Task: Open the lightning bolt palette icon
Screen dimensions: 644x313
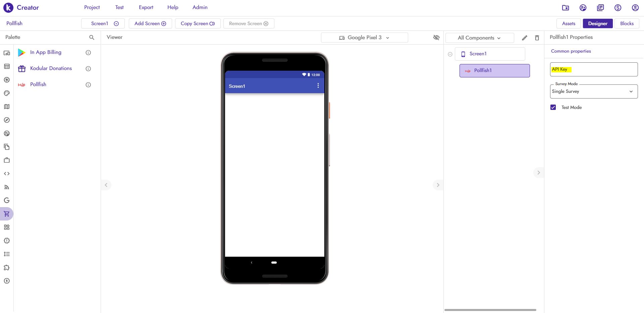Action: [x=7, y=281]
